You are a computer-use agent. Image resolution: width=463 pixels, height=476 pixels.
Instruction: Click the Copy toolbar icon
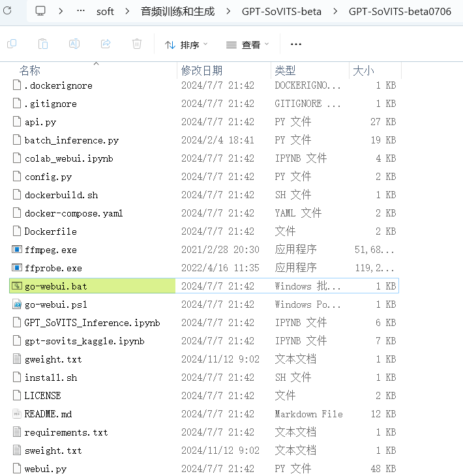click(x=12, y=44)
